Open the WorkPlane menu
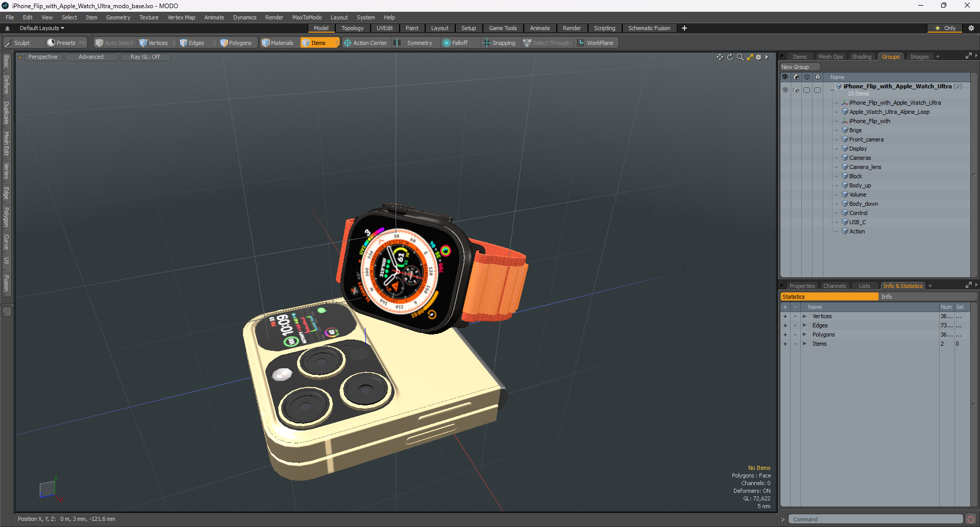Screen dimensions: 980x527 596,43
